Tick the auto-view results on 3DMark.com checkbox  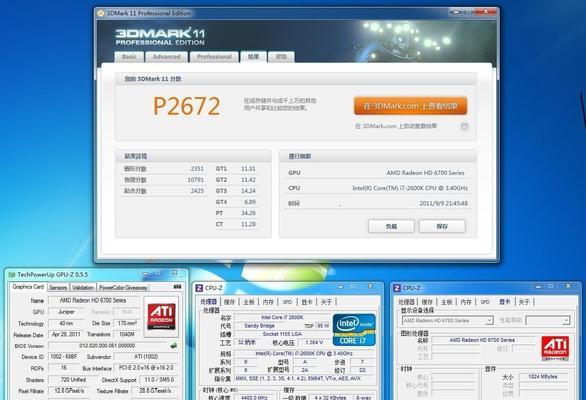tap(464, 126)
